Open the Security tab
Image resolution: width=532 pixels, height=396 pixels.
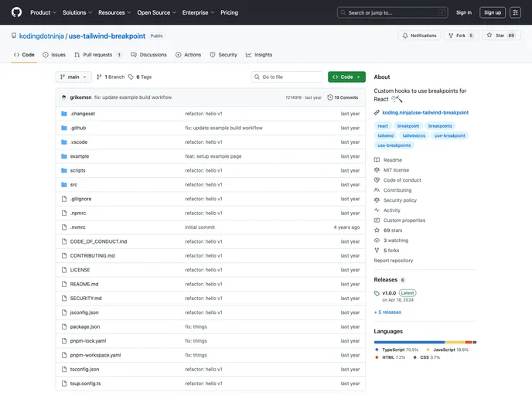point(223,55)
